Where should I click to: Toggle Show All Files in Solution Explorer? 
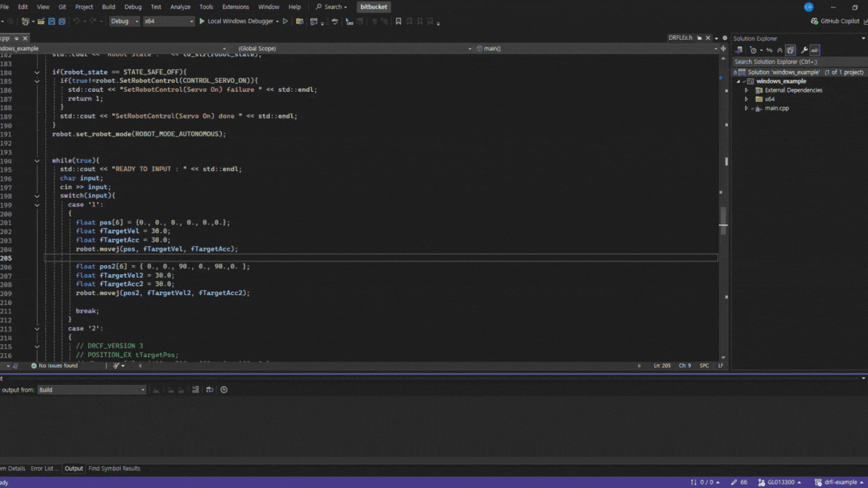(790, 50)
